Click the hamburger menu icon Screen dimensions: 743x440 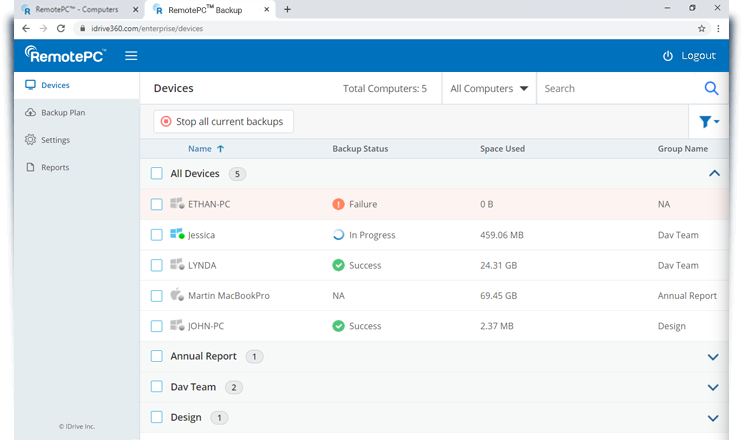[131, 55]
